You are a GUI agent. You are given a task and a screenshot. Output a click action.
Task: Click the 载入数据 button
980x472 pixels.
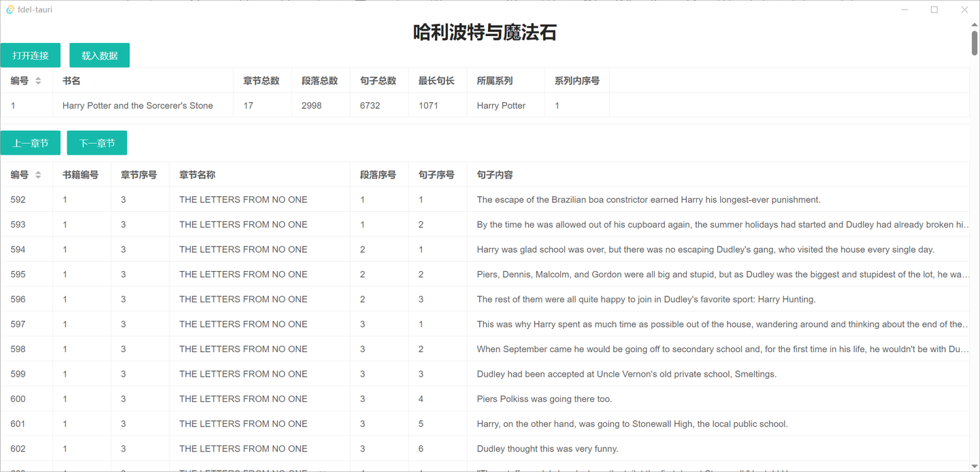pyautogui.click(x=99, y=55)
